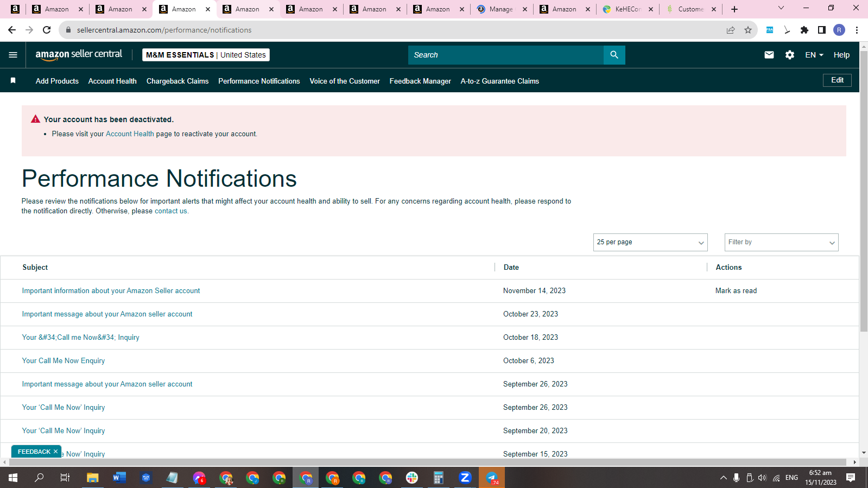
Task: Focus the Seller Central Search field
Action: (506, 55)
